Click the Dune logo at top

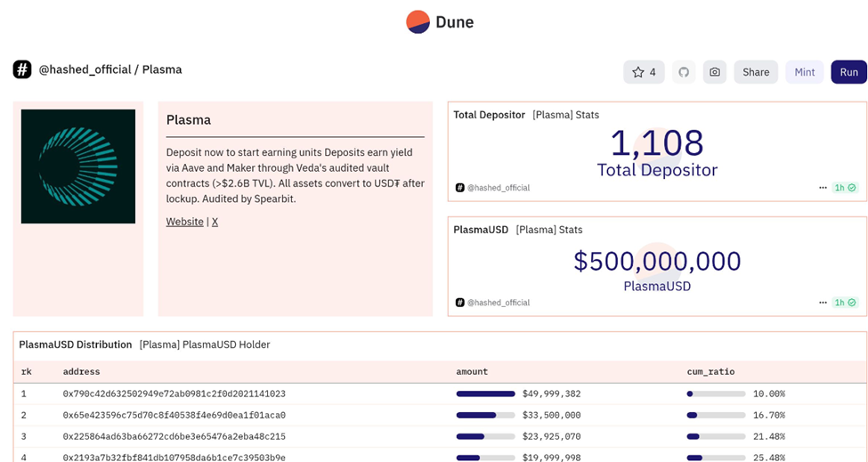[440, 21]
